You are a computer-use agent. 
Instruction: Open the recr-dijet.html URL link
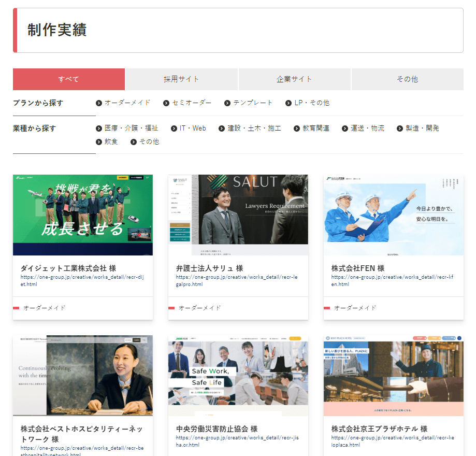point(82,281)
